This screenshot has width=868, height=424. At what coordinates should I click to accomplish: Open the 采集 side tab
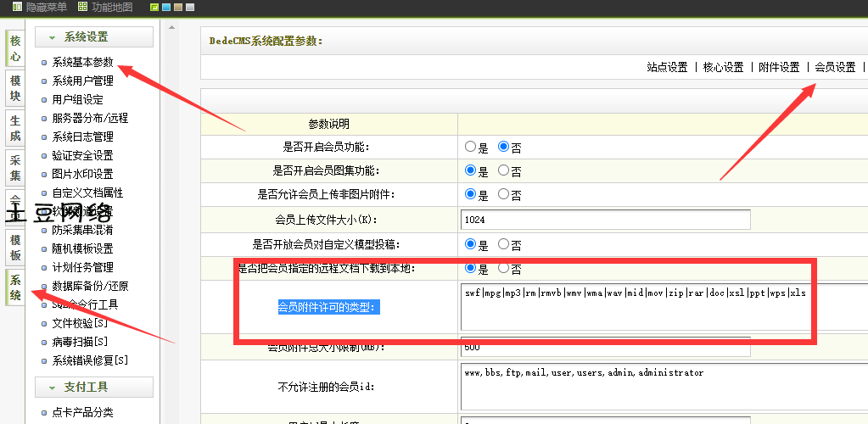point(15,168)
